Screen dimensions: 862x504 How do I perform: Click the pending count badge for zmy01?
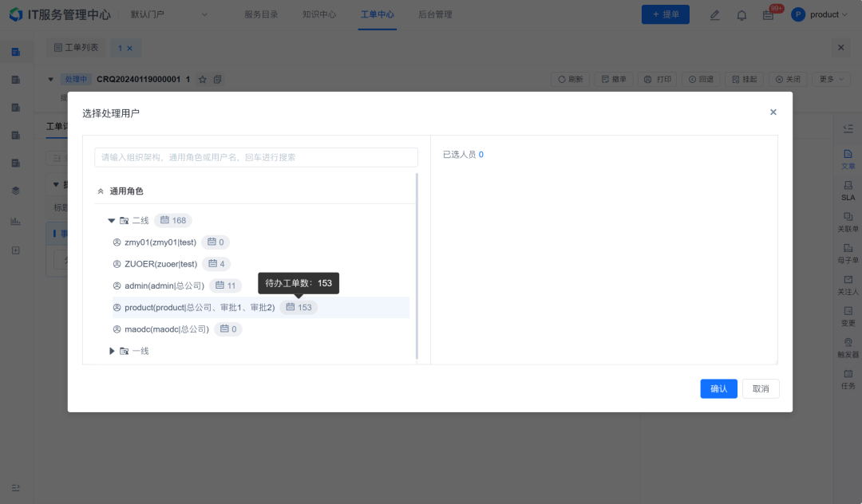(215, 242)
